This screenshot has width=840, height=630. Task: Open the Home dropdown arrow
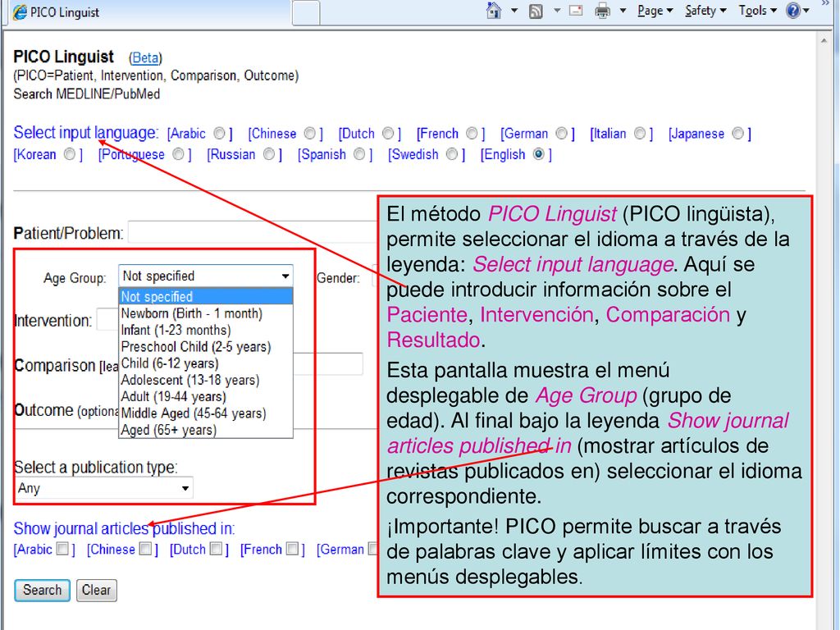(514, 10)
